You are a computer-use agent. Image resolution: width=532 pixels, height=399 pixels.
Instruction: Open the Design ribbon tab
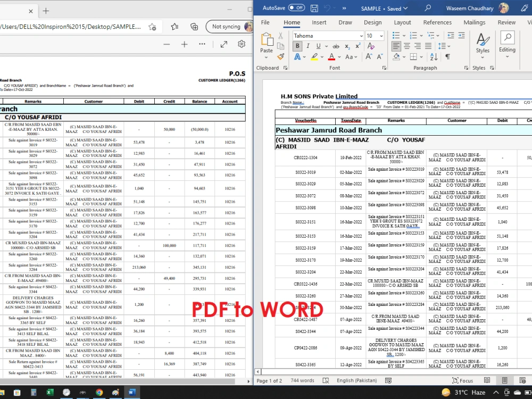[372, 22]
